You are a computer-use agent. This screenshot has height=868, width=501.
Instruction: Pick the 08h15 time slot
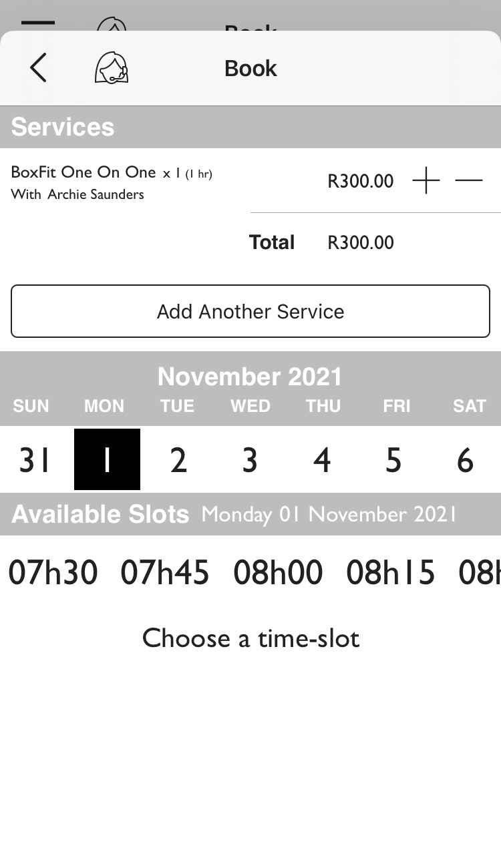(391, 573)
